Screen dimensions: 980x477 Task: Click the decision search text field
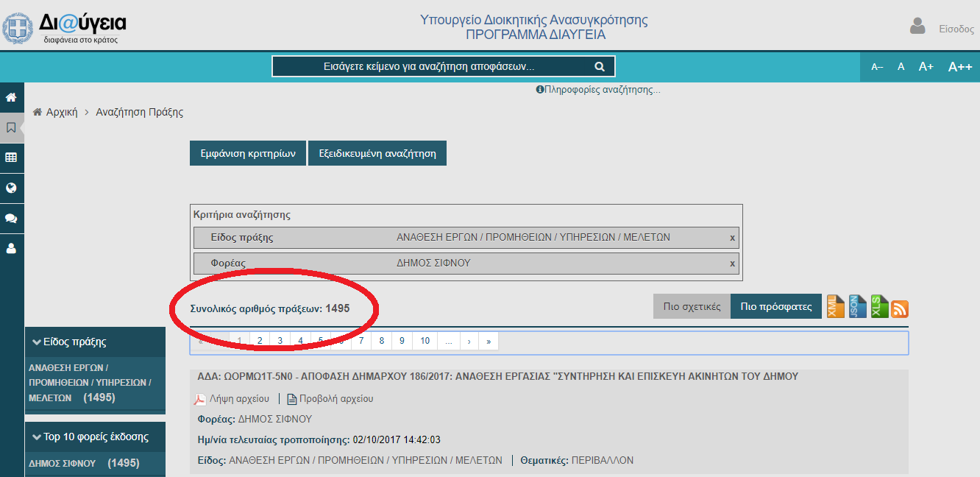429,66
